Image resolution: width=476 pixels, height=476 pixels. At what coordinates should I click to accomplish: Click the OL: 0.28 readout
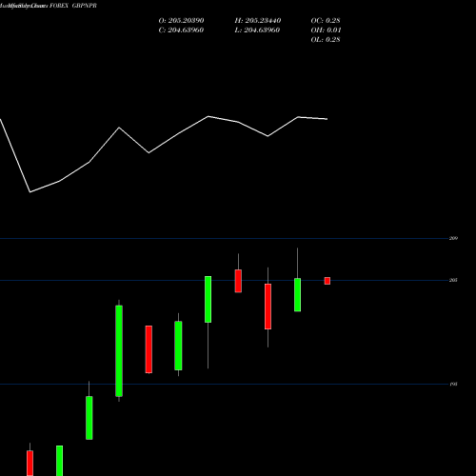tap(326, 40)
